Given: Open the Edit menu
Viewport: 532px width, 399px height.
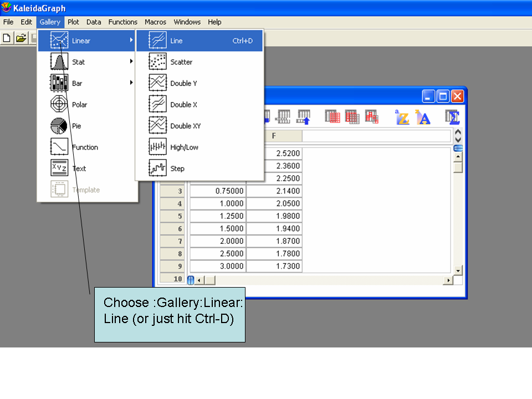Looking at the screenshot, I should tap(26, 22).
